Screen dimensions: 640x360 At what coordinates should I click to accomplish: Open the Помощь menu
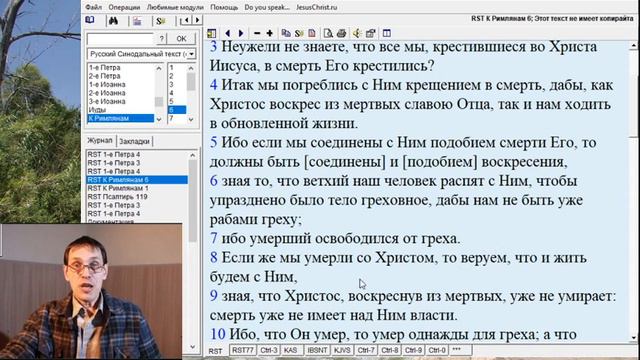pos(224,7)
